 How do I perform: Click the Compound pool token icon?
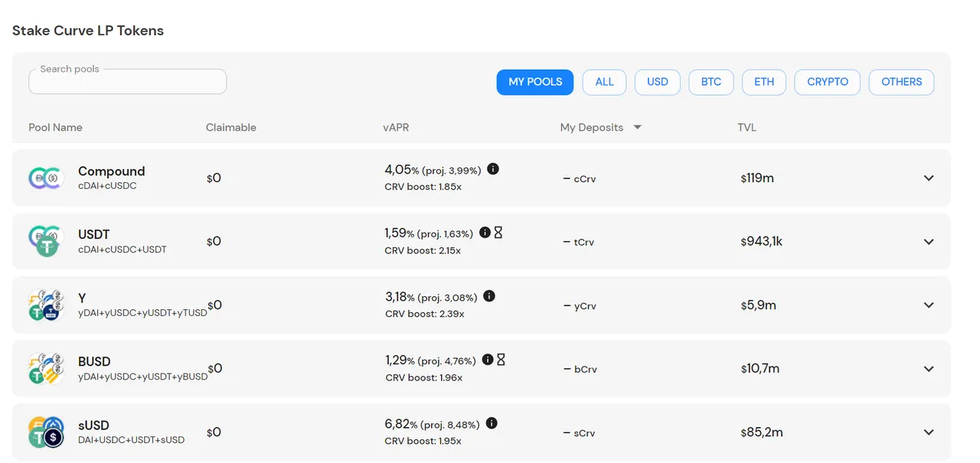click(45, 178)
